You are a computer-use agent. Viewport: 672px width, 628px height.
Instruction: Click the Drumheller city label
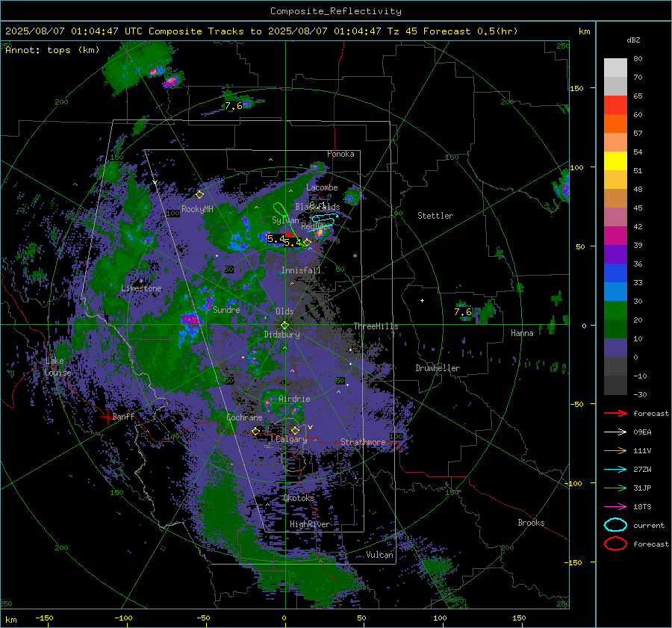[x=438, y=368]
